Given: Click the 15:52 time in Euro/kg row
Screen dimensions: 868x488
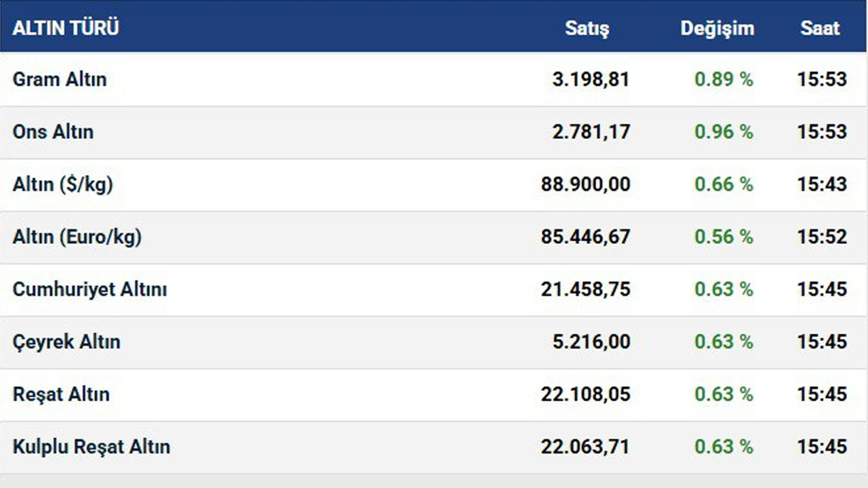Looking at the screenshot, I should point(822,237).
